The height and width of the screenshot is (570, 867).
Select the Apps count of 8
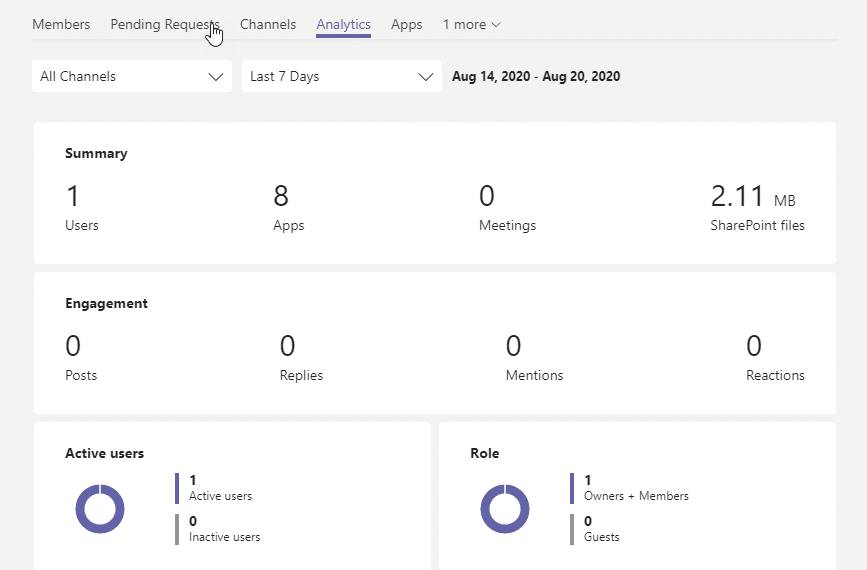(x=281, y=196)
